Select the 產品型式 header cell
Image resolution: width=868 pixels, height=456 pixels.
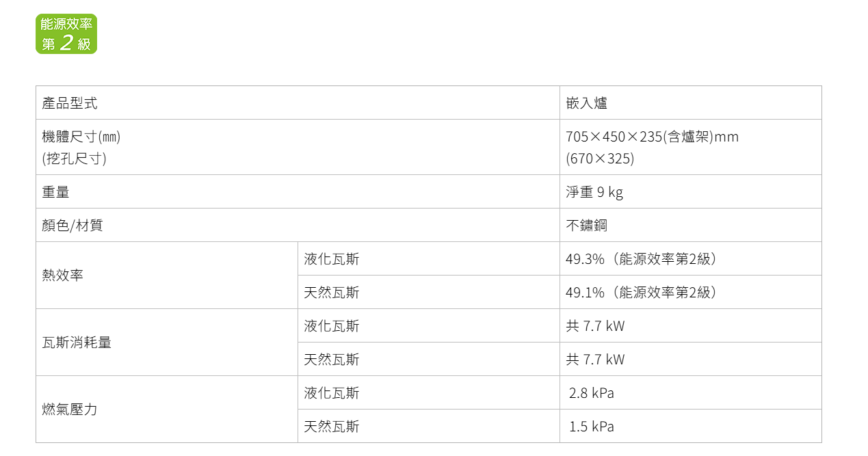[x=298, y=103]
